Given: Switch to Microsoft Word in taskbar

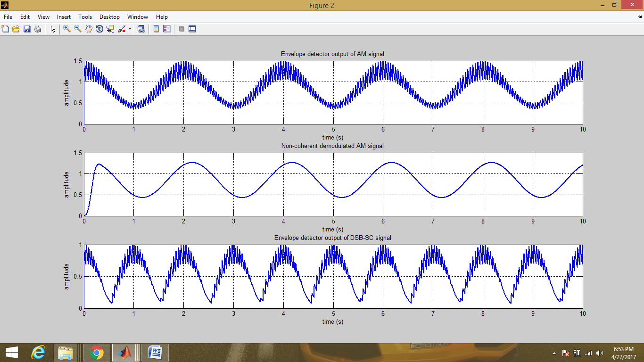Looking at the screenshot, I should [155, 352].
